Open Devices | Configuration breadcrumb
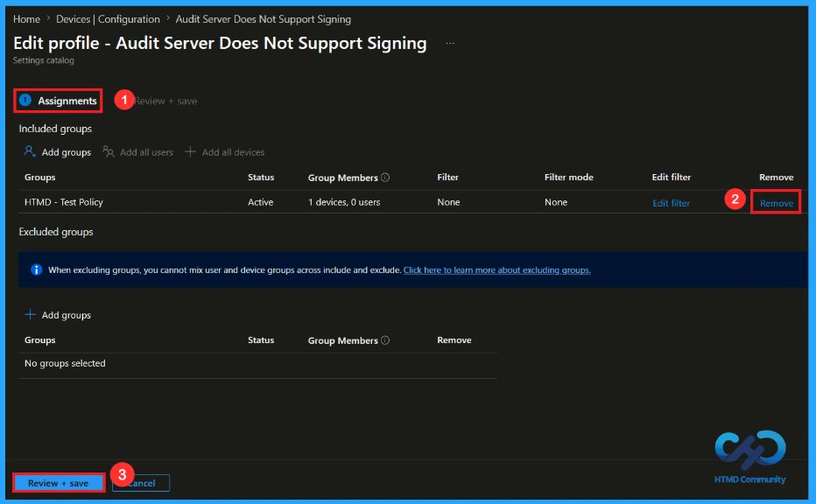The image size is (816, 504). click(x=108, y=19)
